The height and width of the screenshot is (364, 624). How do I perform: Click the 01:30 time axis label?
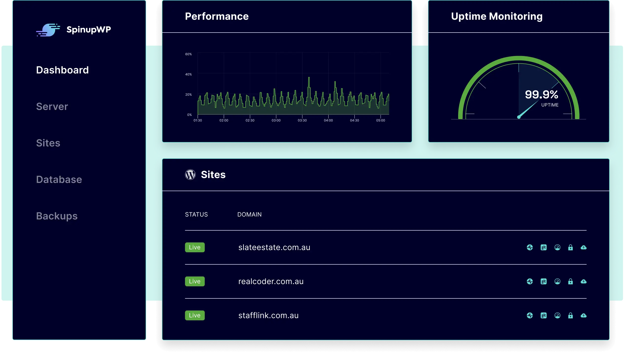point(198,121)
